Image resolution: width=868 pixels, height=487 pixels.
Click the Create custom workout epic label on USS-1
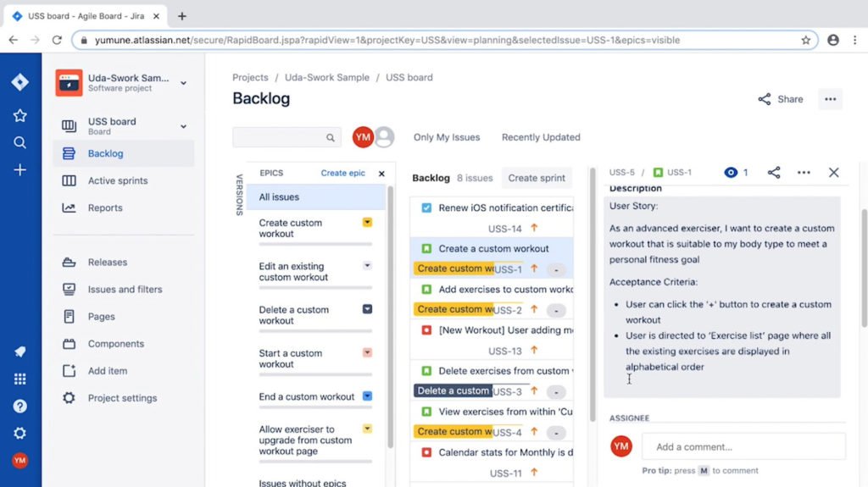[454, 268]
